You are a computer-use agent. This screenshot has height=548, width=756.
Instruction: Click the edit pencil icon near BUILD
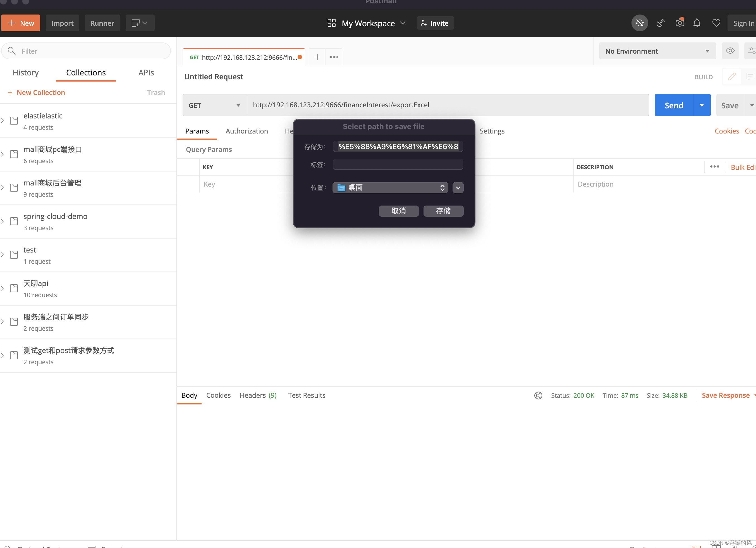click(732, 77)
